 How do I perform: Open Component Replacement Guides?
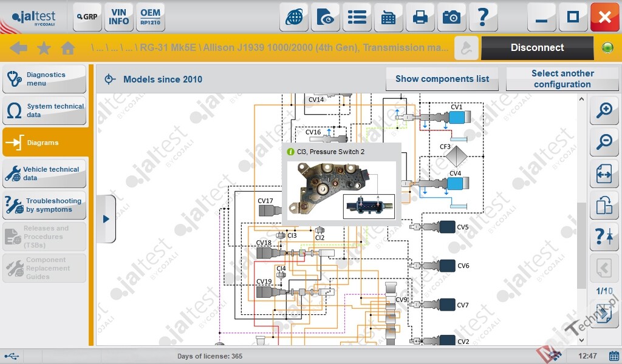(x=44, y=268)
